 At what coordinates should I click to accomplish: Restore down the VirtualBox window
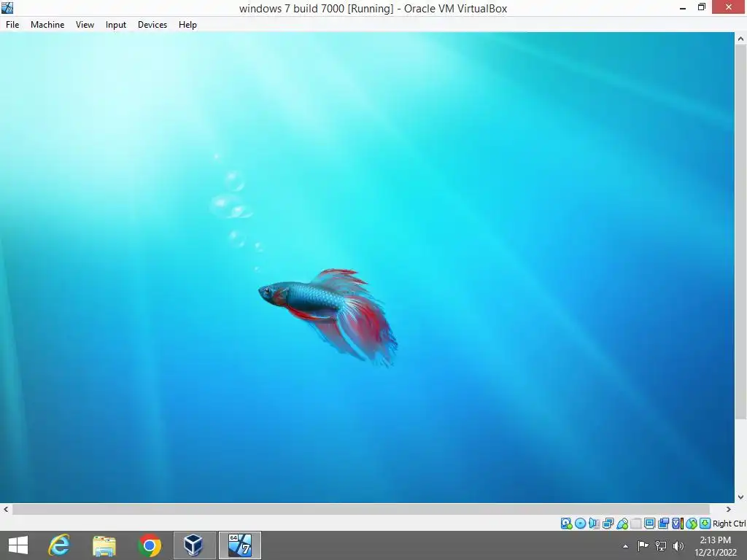coord(702,7)
